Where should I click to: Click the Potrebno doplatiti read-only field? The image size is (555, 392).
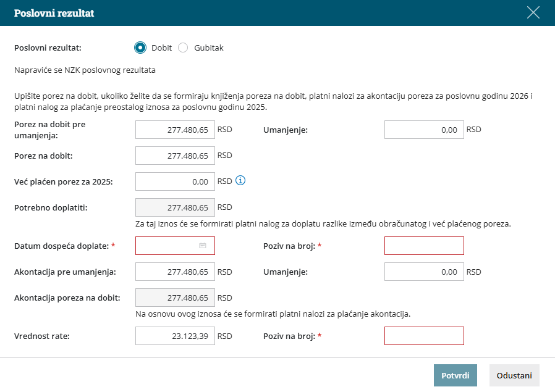coord(175,207)
